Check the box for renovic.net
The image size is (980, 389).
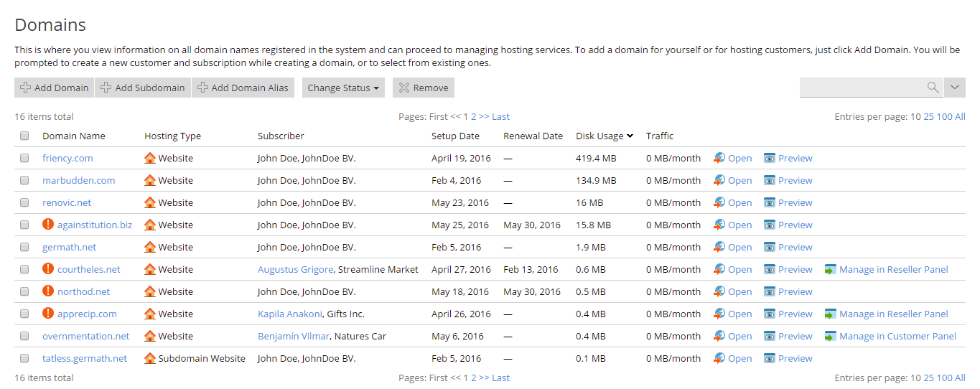pyautogui.click(x=24, y=203)
